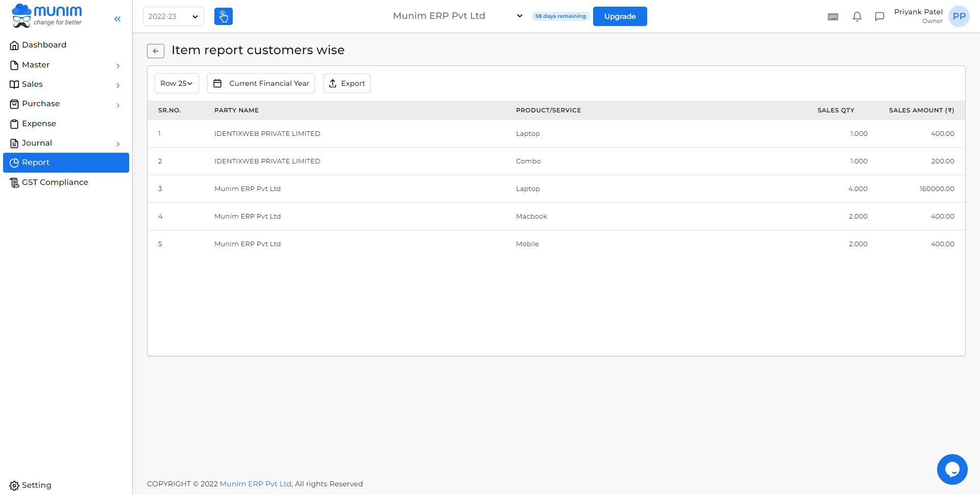This screenshot has height=495, width=980.
Task: Open the keyboard shortcuts icon
Action: click(833, 17)
